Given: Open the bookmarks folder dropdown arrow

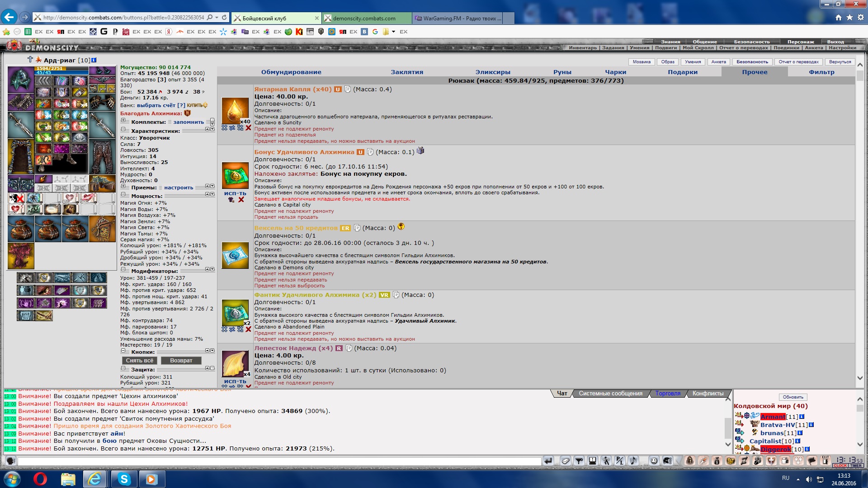Looking at the screenshot, I should tap(393, 32).
